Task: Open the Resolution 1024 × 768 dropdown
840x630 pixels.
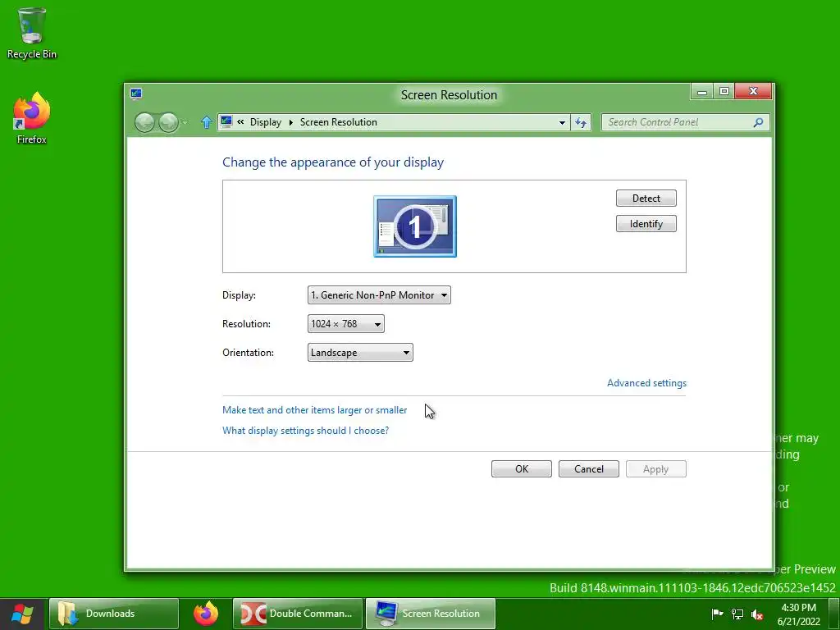Action: pos(346,324)
